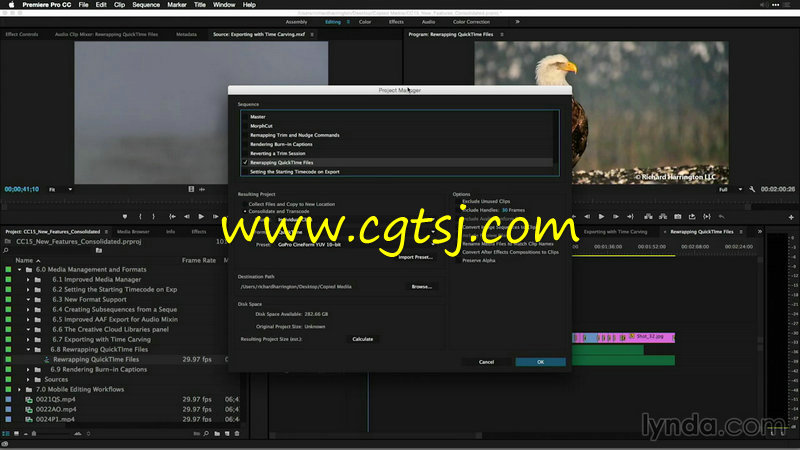Image resolution: width=800 pixels, height=450 pixels.
Task: Click Drag Audio Only icon in Source monitor
Action: tap(202, 189)
